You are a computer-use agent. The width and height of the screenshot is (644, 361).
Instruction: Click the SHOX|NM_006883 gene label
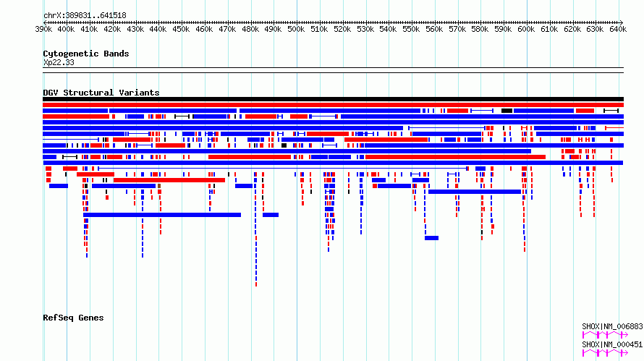[612, 326]
